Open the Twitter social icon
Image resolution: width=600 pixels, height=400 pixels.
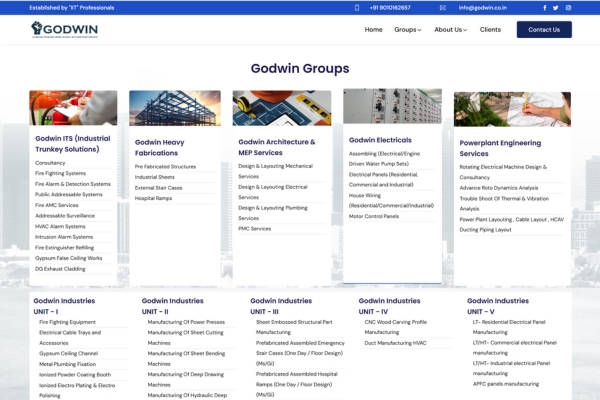557,7
